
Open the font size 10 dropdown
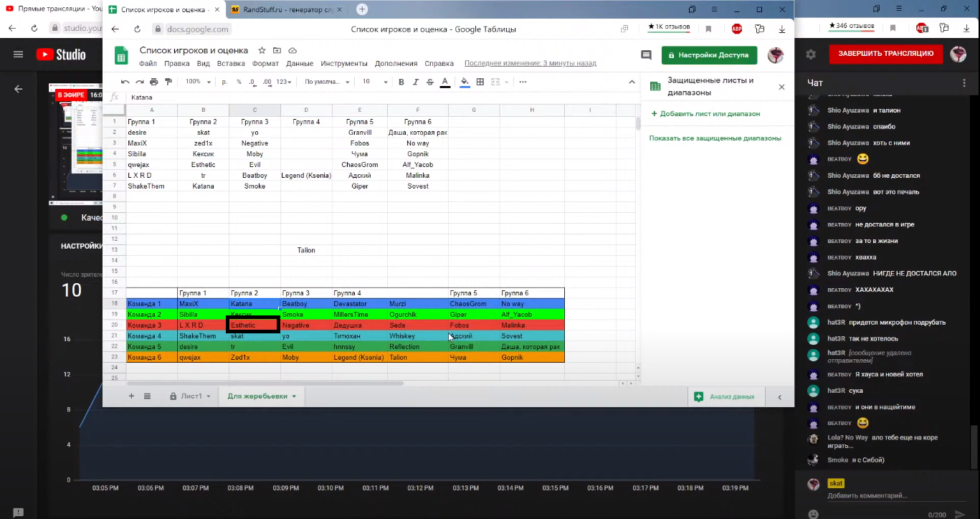tap(374, 82)
